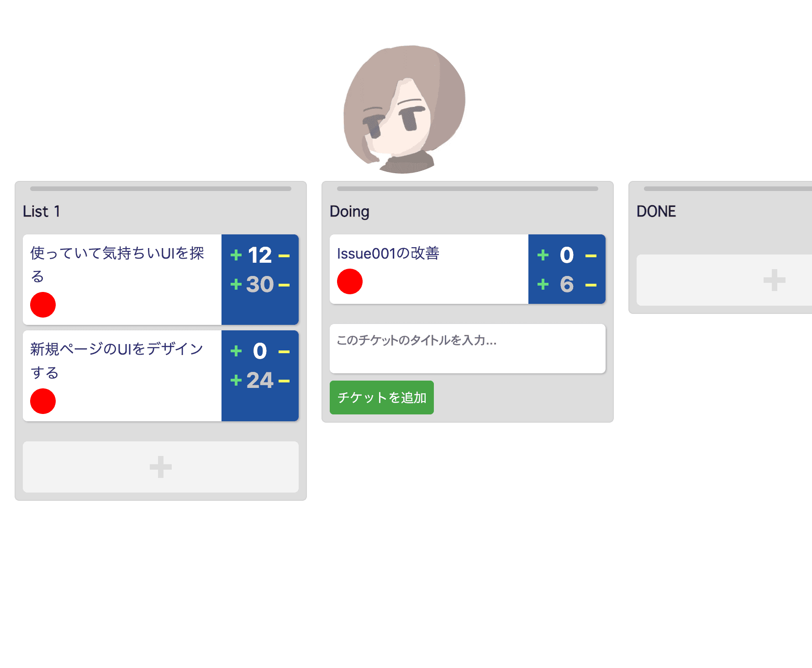Screen dimensions: 812x668
Task: Decrease the 0 counter on 新規ページ card
Action: [x=284, y=352]
